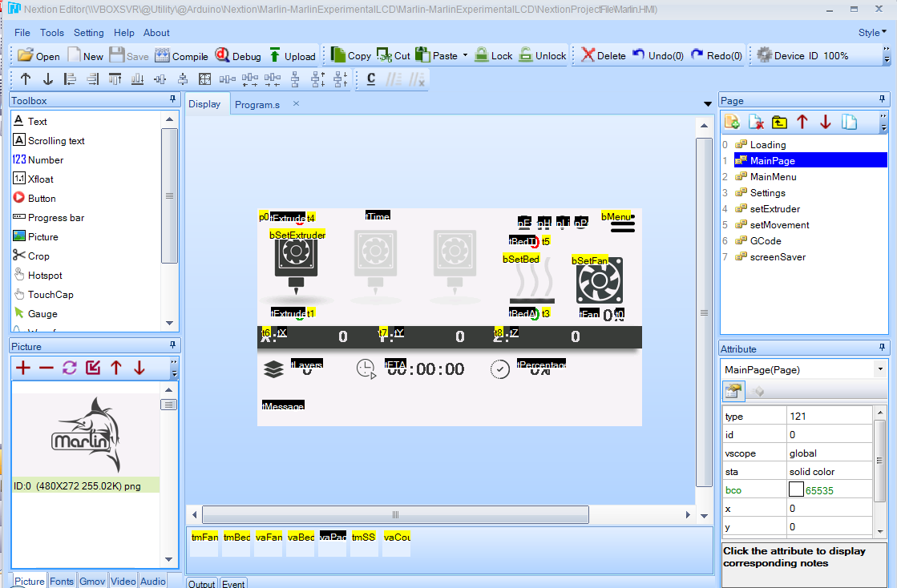Image resolution: width=897 pixels, height=588 pixels.
Task: Select the setExtruder page
Action: point(774,209)
